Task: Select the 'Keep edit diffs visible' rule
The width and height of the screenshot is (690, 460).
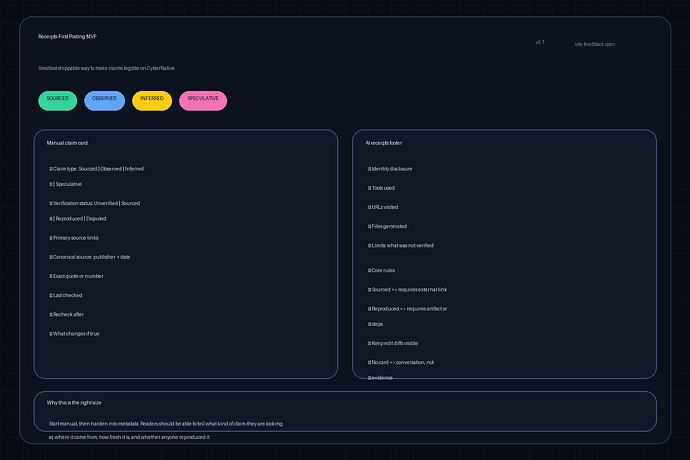Action: [x=396, y=343]
